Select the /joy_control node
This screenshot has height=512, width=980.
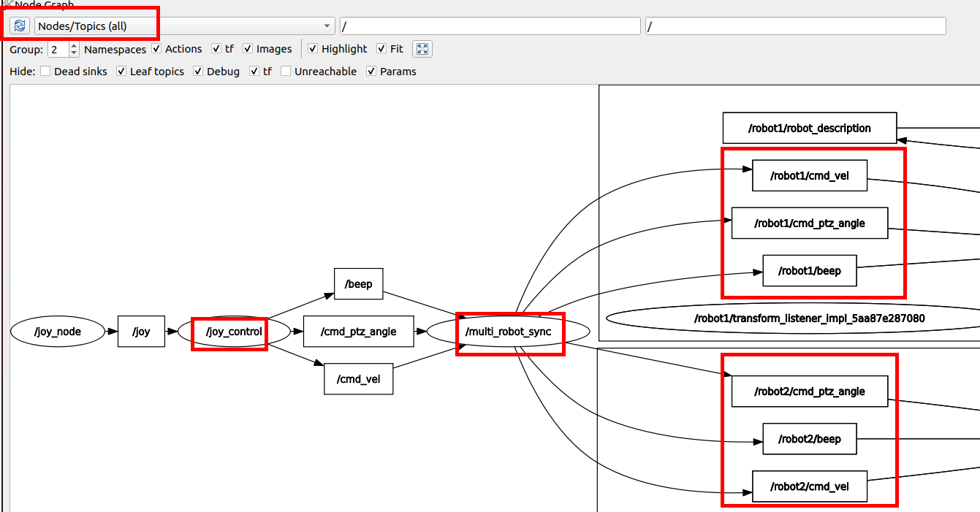(x=234, y=332)
